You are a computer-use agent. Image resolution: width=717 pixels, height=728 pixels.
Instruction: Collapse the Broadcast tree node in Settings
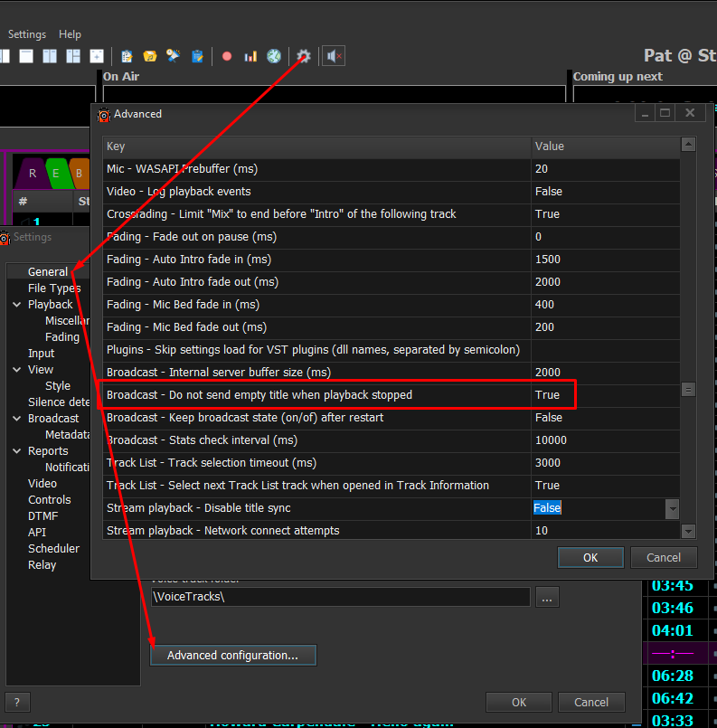click(17, 419)
